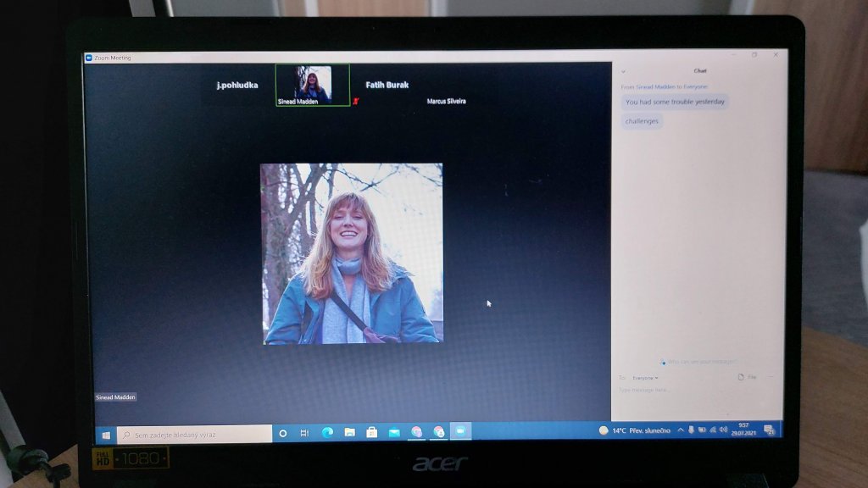Screen dimensions: 868x488
Task: Click the 'You had some trouble yesterday' message
Action: click(x=674, y=102)
